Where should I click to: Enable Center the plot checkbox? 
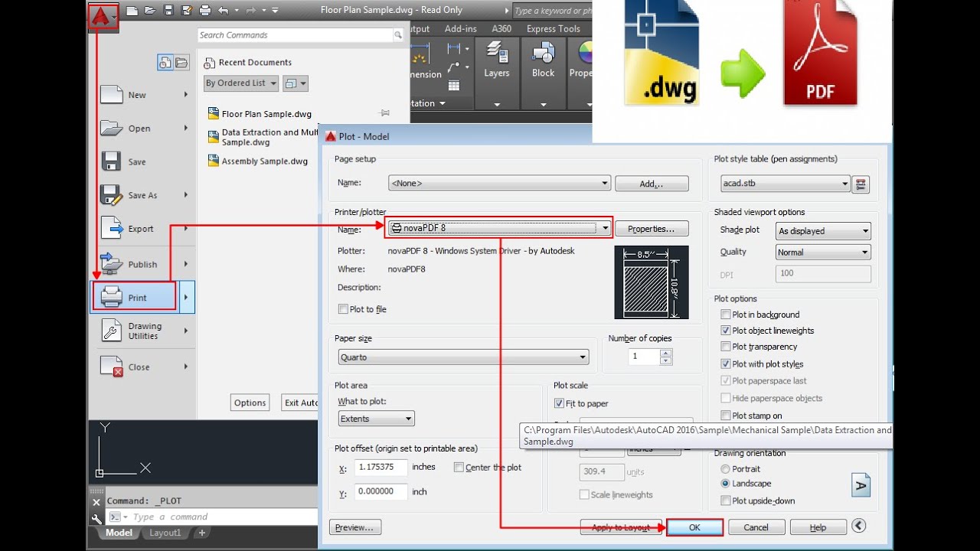[x=459, y=467]
